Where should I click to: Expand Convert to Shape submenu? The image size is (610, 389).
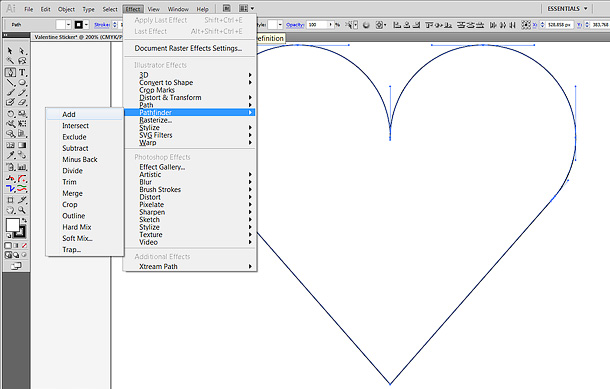coord(190,82)
